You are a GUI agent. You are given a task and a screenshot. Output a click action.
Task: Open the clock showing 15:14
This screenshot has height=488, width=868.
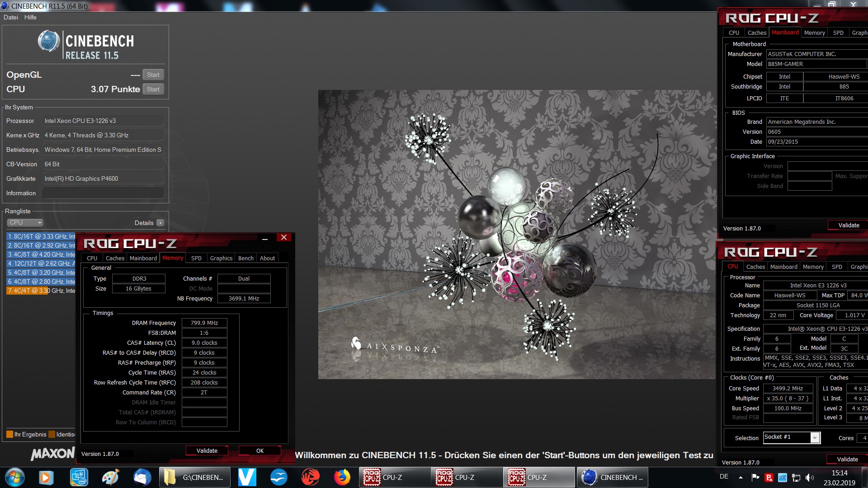tap(840, 473)
